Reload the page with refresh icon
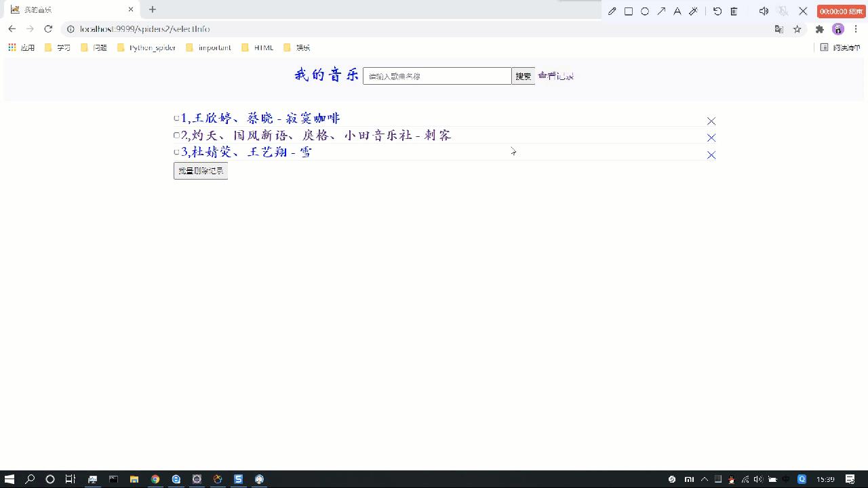Image resolution: width=868 pixels, height=488 pixels. pyautogui.click(x=48, y=29)
